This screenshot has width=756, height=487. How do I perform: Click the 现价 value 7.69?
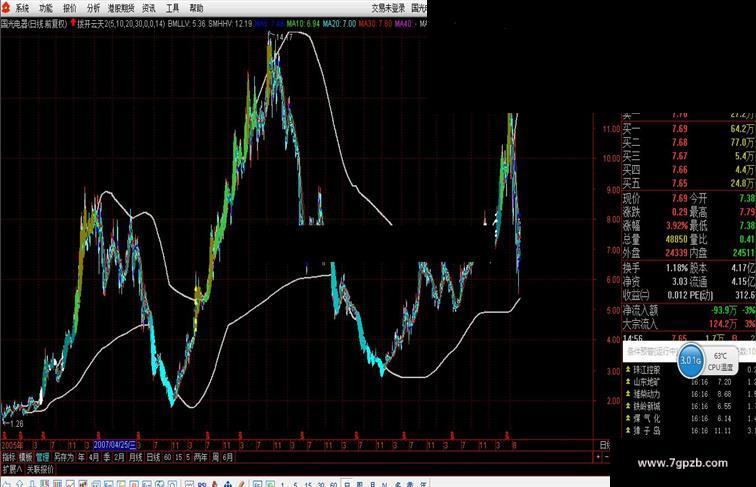(679, 198)
